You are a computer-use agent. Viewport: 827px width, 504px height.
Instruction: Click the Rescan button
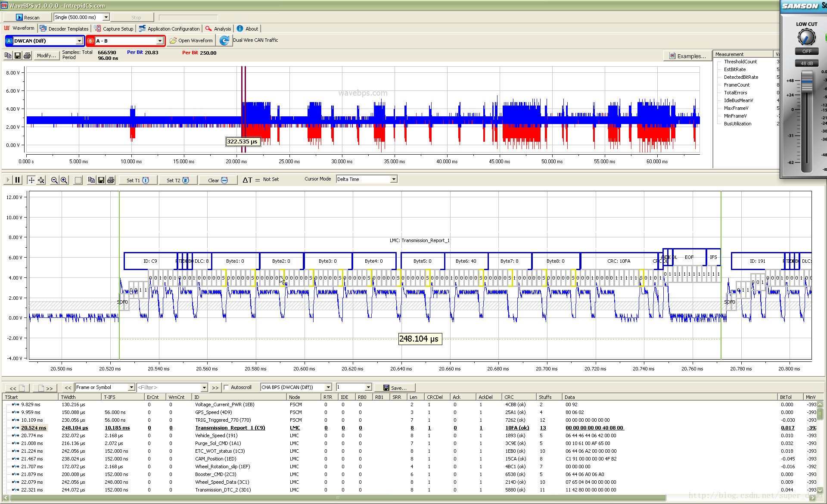[28, 17]
